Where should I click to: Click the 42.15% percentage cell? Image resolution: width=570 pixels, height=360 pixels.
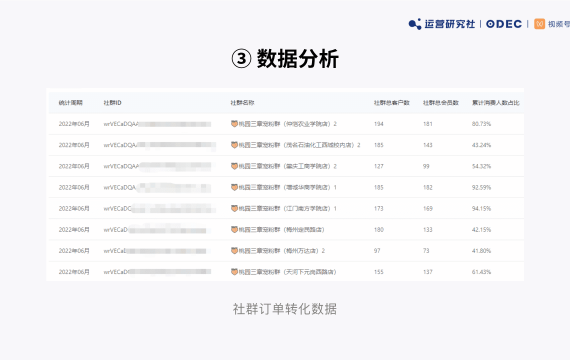[x=481, y=229]
